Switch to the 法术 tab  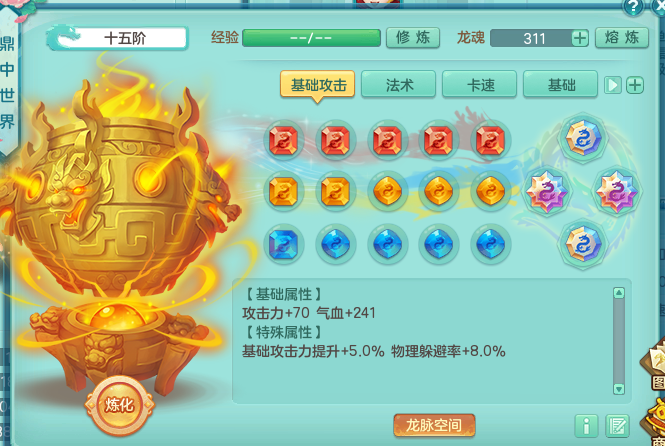point(399,84)
